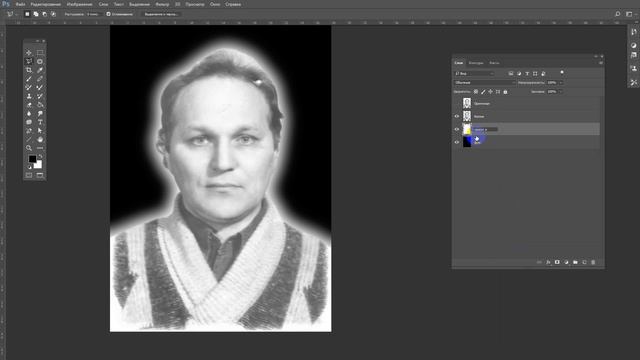Select the Horizontal Type tool
Screen dimensions: 640x360
[40, 122]
